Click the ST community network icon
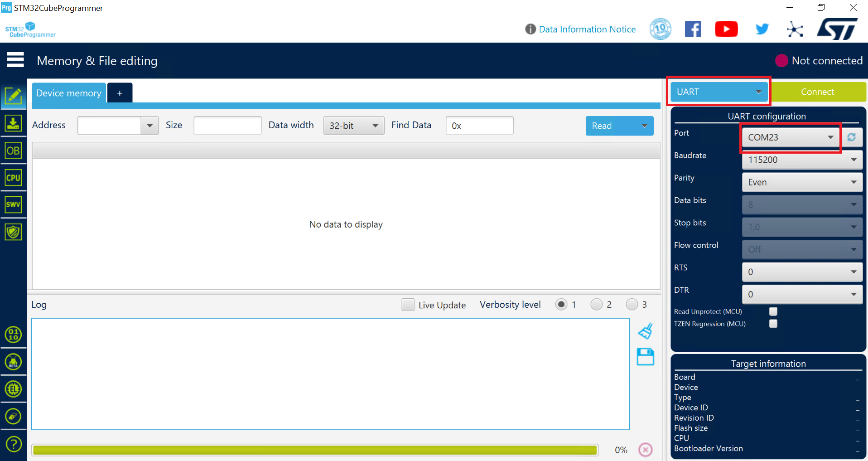868x461 pixels. point(795,29)
